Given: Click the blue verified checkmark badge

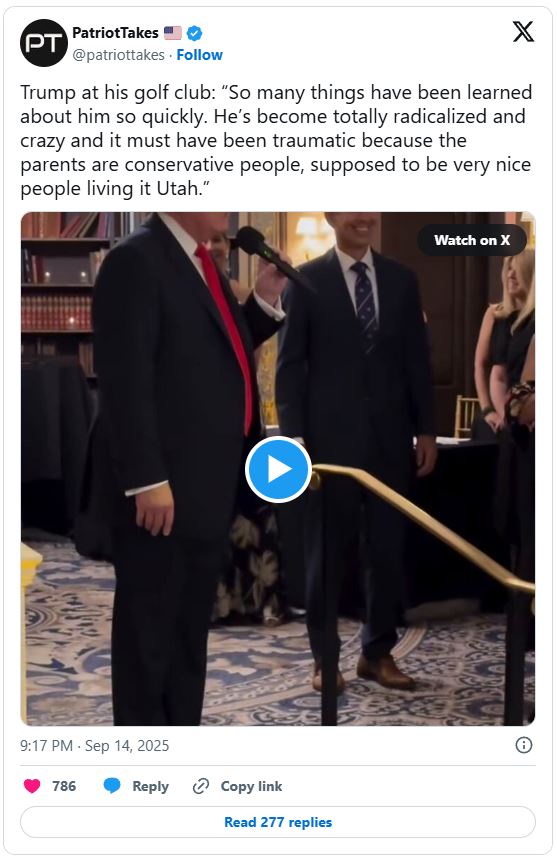Looking at the screenshot, I should pyautogui.click(x=195, y=33).
